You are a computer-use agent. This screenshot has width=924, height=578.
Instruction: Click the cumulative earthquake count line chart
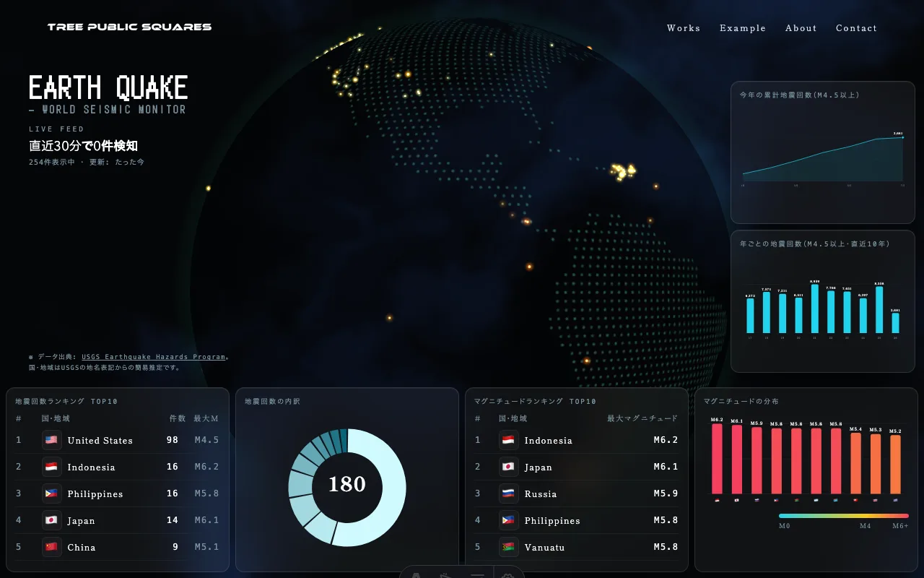(823, 158)
